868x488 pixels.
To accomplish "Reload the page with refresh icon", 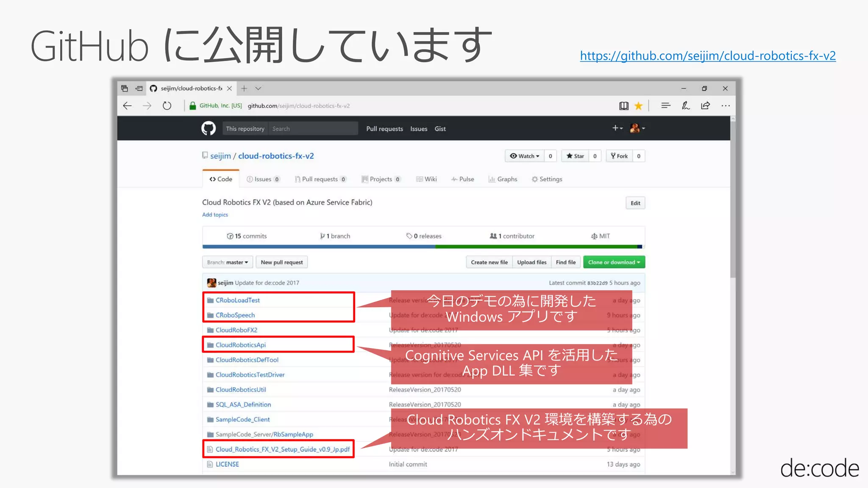I will coord(167,106).
